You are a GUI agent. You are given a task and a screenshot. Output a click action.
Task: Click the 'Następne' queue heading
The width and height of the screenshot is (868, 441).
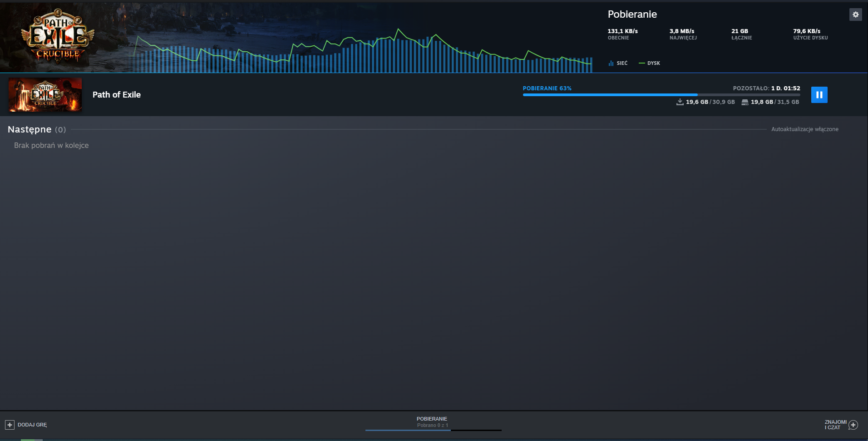[x=30, y=130]
